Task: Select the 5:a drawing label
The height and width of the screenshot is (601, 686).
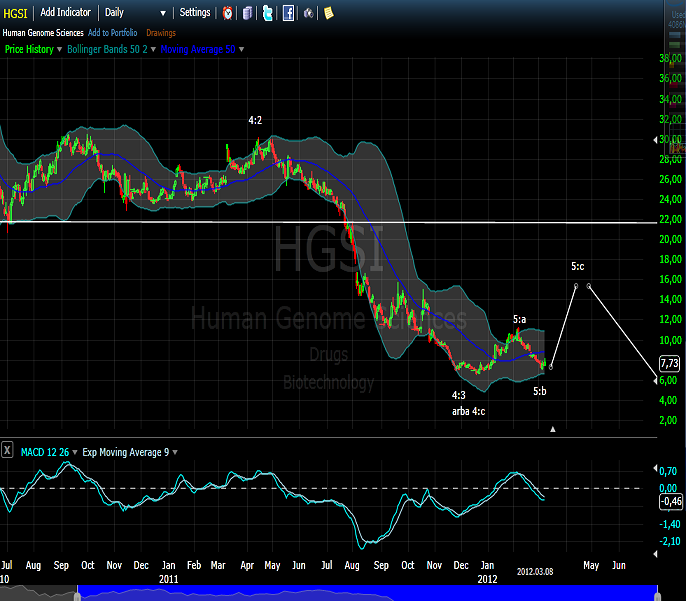Action: tap(519, 319)
